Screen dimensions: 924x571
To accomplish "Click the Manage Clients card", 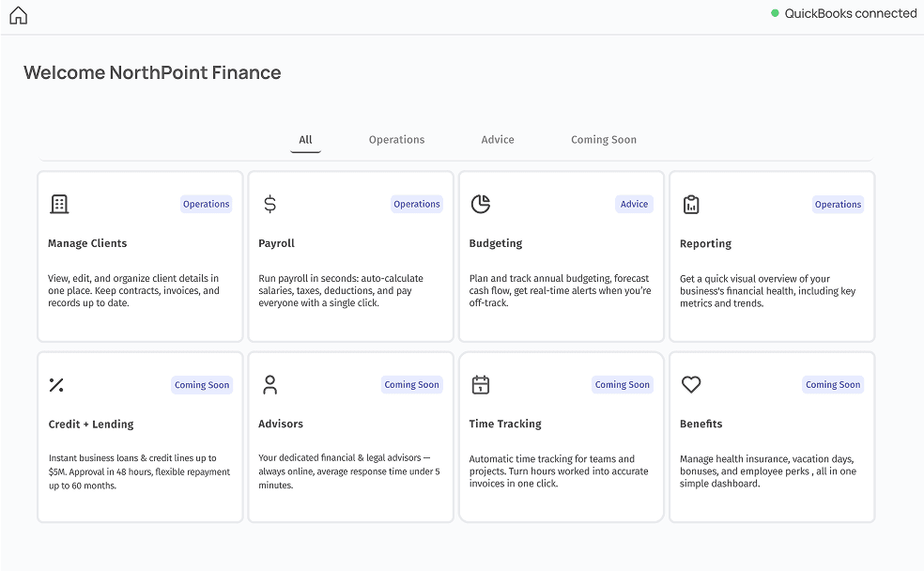I will pyautogui.click(x=139, y=255).
